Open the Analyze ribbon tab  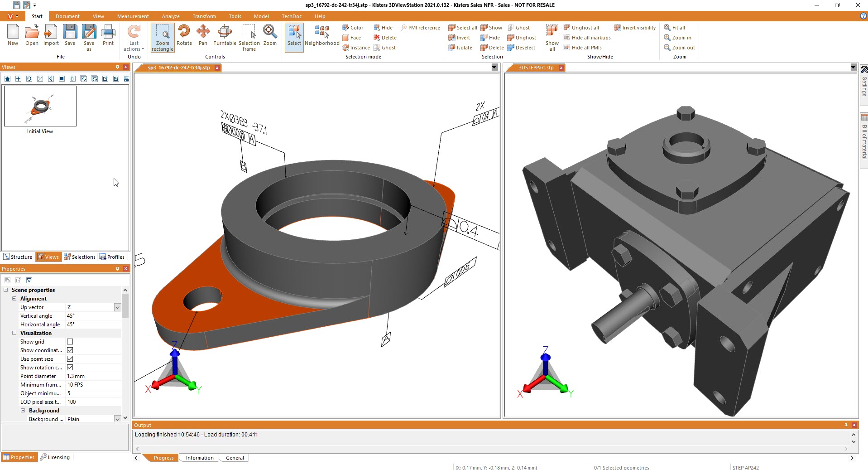pos(171,16)
